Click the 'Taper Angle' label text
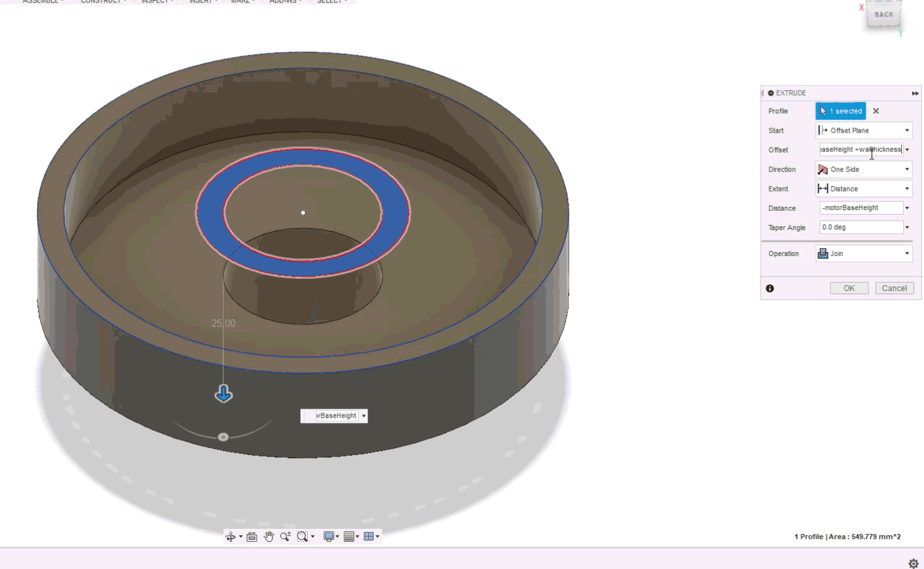This screenshot has width=924, height=569. (x=787, y=228)
